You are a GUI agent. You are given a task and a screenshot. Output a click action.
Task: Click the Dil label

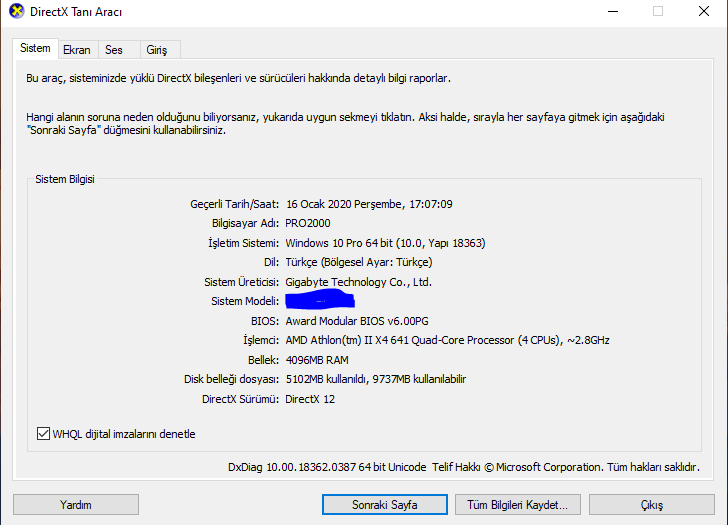click(x=271, y=262)
